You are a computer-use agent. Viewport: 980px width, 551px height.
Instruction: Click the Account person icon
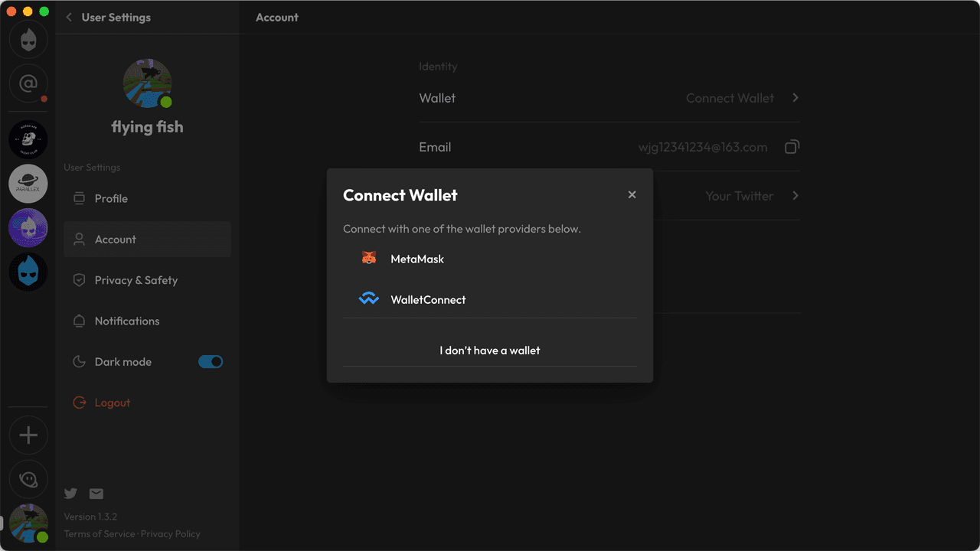click(x=79, y=240)
